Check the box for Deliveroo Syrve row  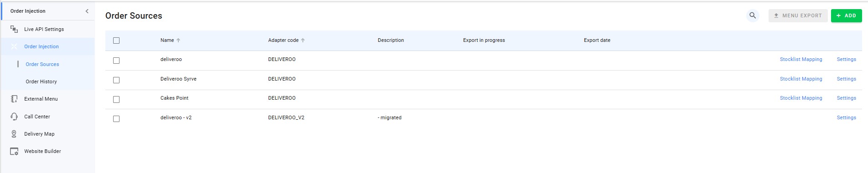point(116,80)
